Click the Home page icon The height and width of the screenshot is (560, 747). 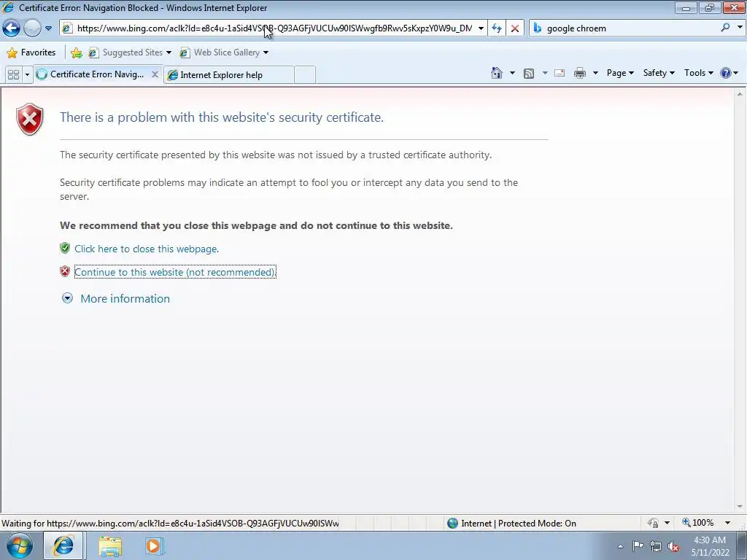[496, 73]
